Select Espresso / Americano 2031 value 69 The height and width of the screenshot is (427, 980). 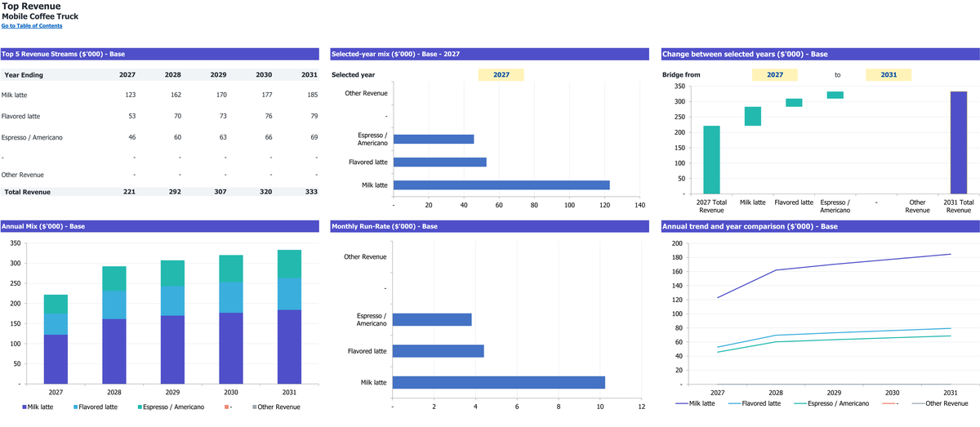click(313, 137)
